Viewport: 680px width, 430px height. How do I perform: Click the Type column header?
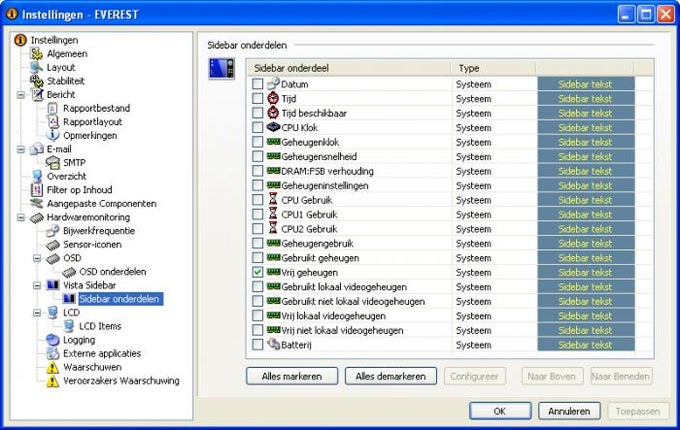coord(494,68)
